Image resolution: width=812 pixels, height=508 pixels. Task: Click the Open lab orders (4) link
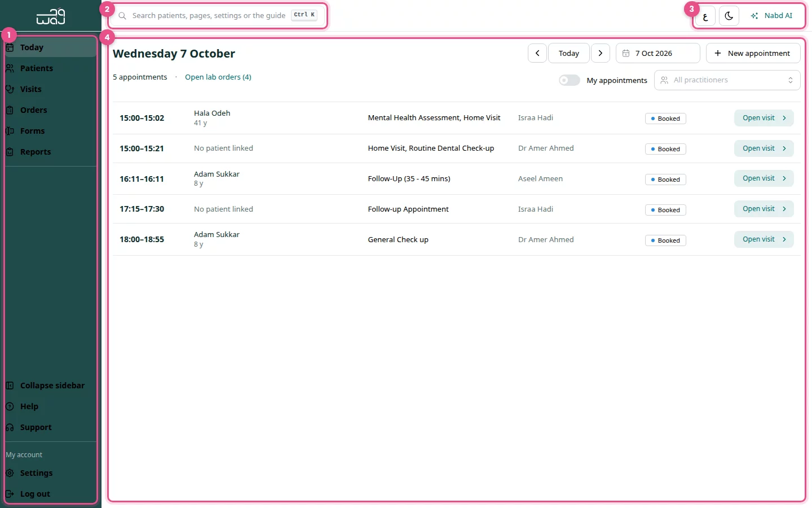tap(218, 77)
